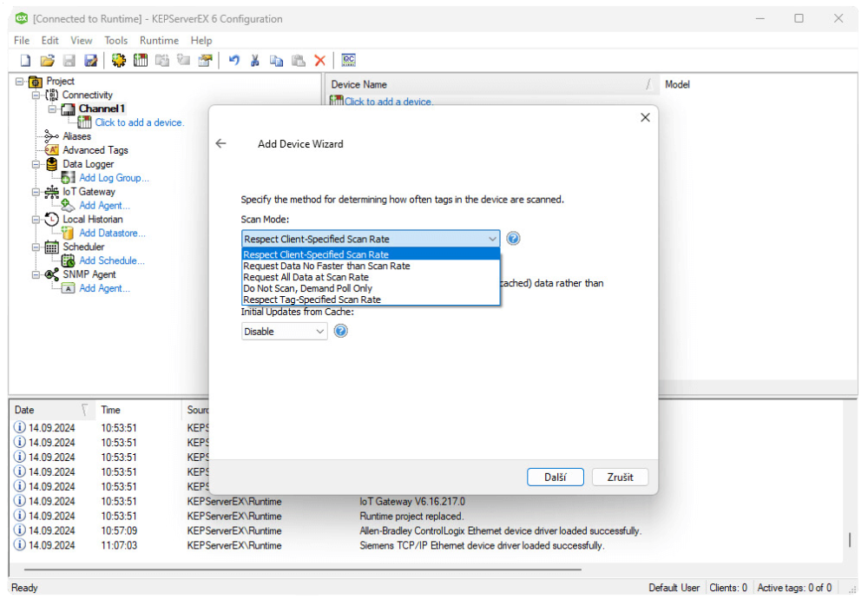Open the Runtime menu
868x606 pixels.
(x=159, y=40)
